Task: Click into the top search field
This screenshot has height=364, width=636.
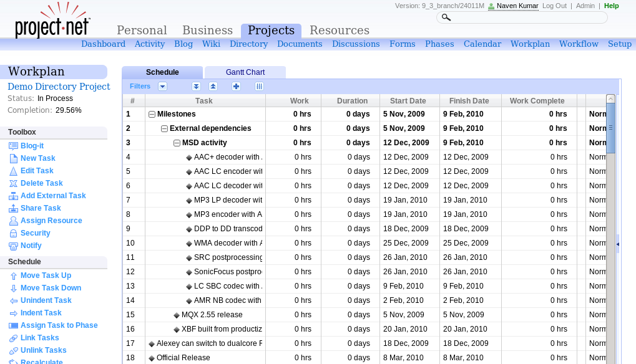Action: tap(524, 17)
